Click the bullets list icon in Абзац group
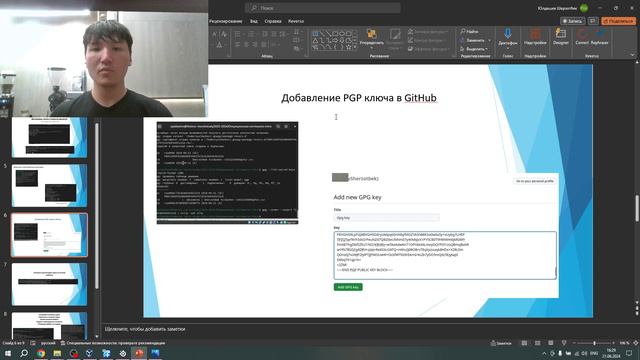 238,34
